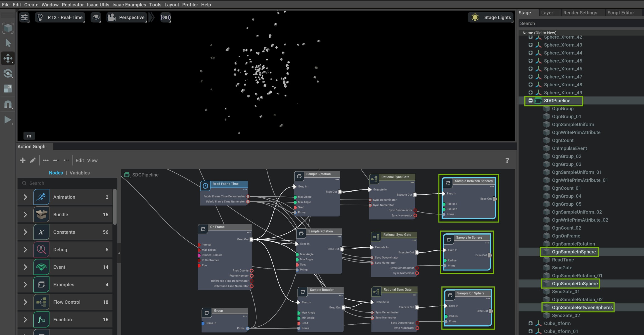644x335 pixels.
Task: Click the Action Graph pencil edit icon
Action: (33, 160)
